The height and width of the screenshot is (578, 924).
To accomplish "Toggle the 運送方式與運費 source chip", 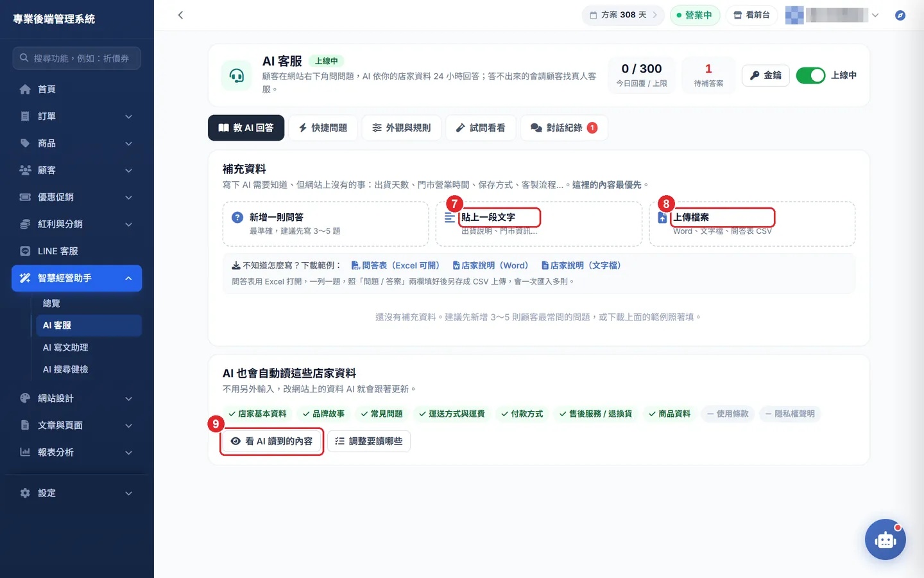I will pos(452,414).
